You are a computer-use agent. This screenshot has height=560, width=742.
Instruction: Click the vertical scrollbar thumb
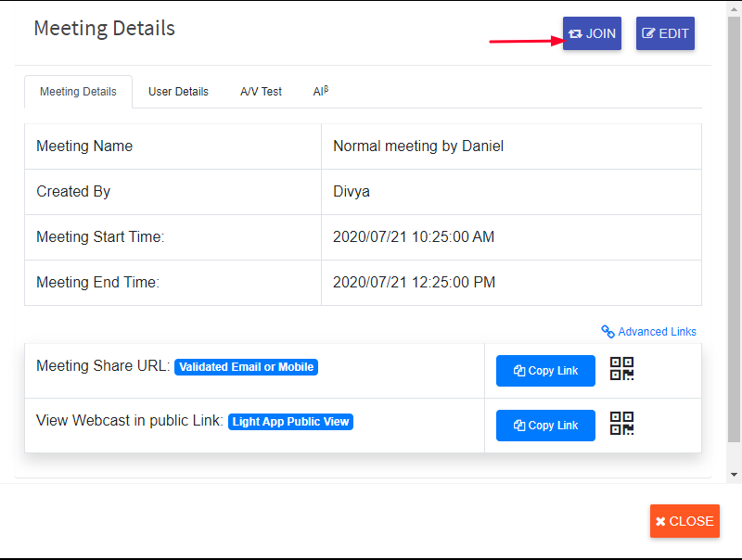point(734,229)
